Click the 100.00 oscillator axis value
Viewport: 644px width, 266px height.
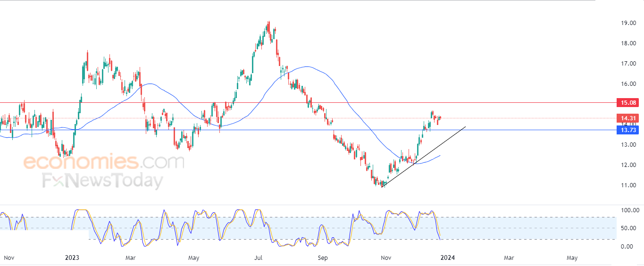(630, 210)
